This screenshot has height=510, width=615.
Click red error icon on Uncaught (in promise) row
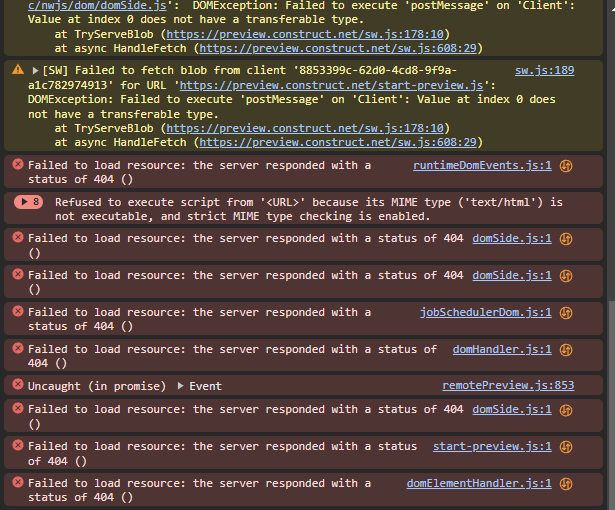[17, 386]
